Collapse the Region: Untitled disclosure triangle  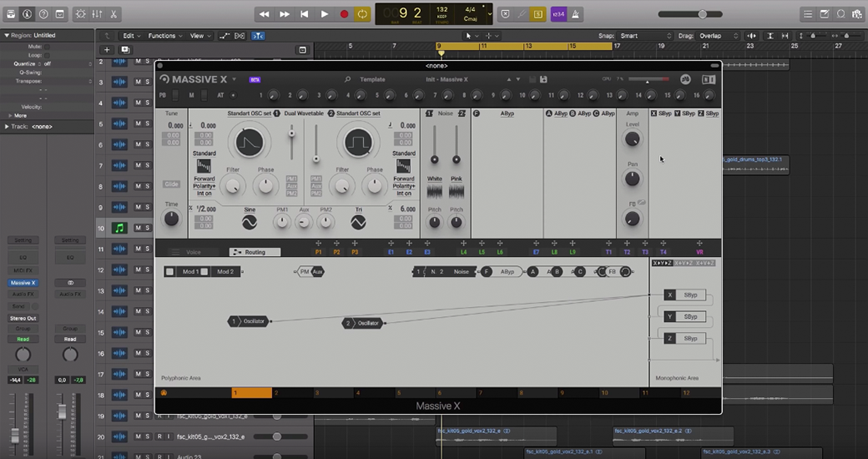click(x=7, y=35)
